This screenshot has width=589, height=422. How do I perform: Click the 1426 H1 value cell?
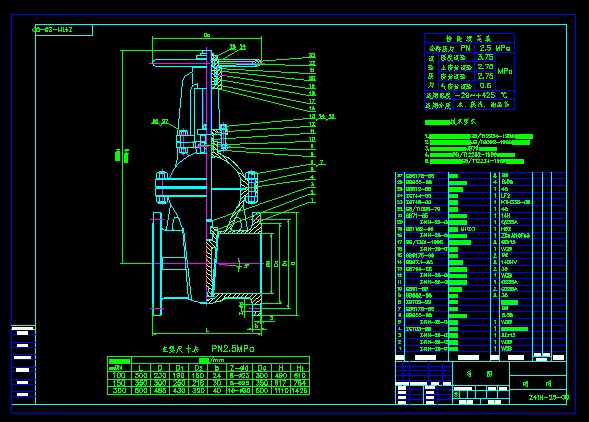(300, 391)
